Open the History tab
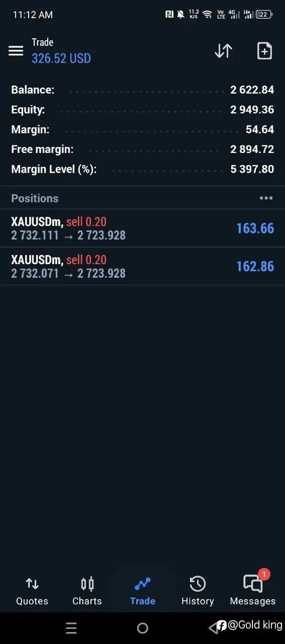 [198, 591]
